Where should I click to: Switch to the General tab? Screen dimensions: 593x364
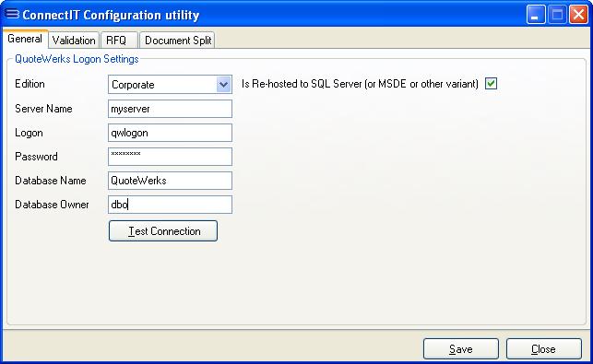tap(25, 39)
